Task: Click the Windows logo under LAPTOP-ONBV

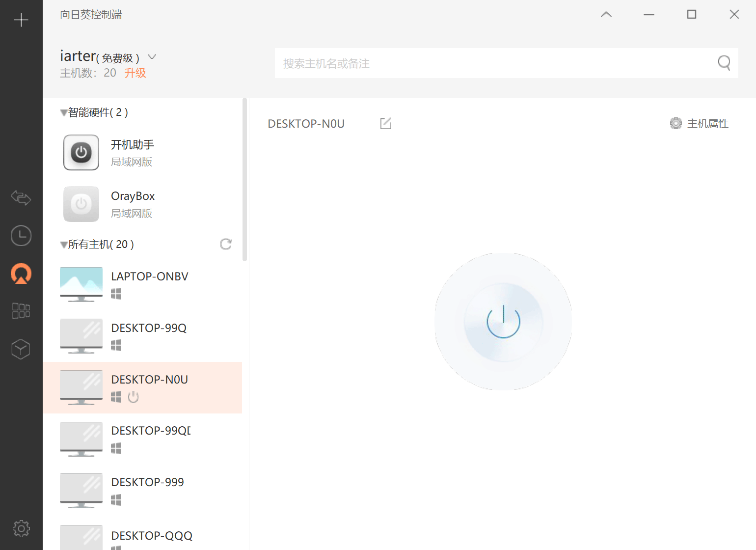Action: 116,294
